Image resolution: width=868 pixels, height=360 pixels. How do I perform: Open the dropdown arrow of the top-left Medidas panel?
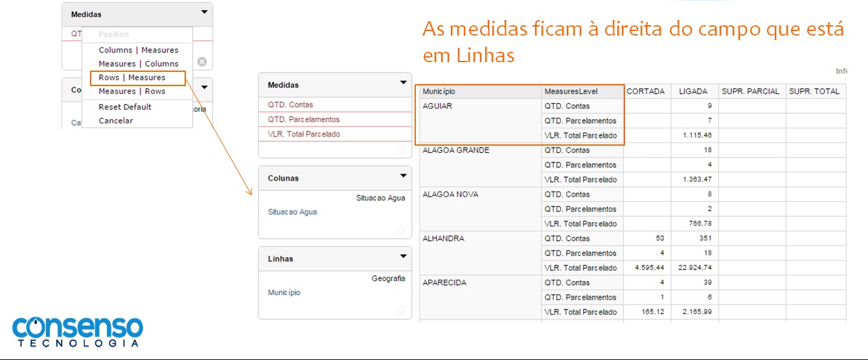coord(204,12)
